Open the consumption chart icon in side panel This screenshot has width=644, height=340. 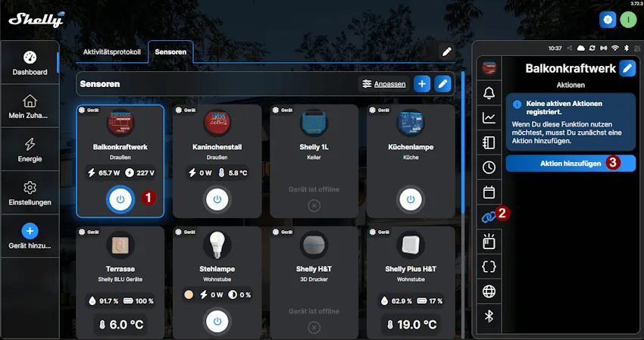coord(489,117)
